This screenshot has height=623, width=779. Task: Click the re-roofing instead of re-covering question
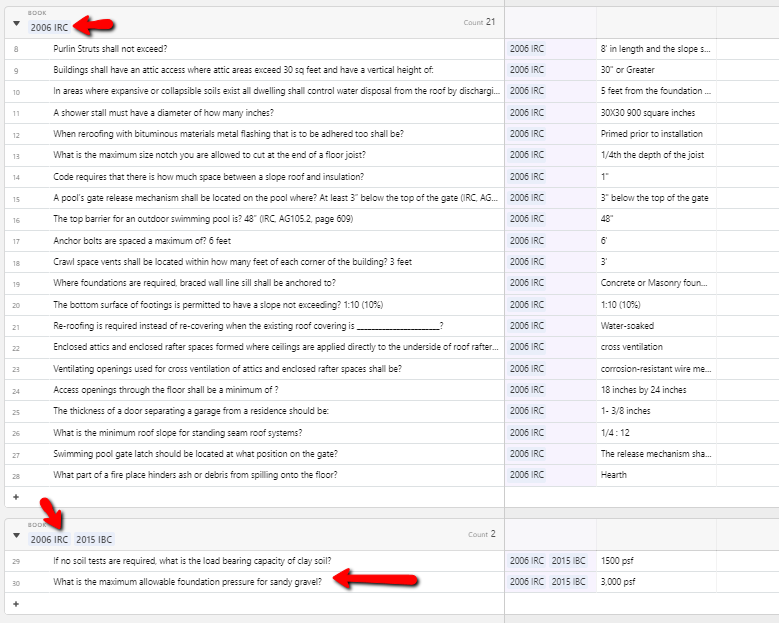pyautogui.click(x=248, y=326)
